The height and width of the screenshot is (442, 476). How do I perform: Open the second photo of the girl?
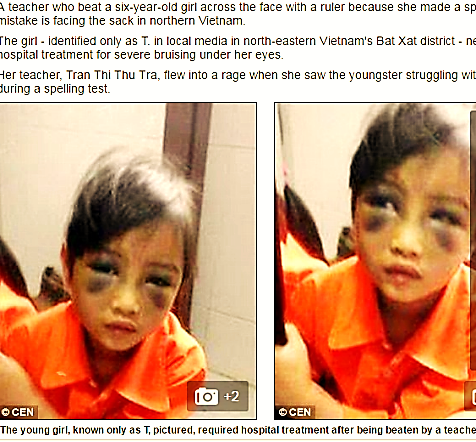(375, 261)
